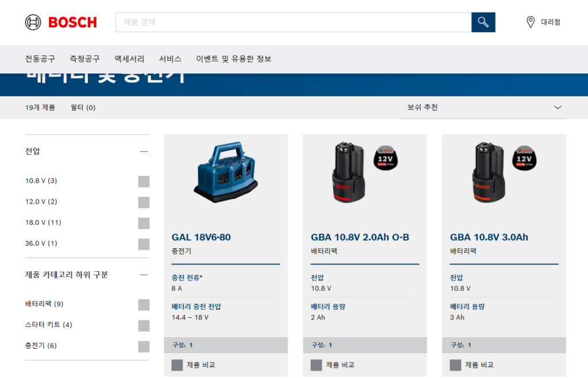
Task: Open the 대리점 dealer link
Action: 551,22
